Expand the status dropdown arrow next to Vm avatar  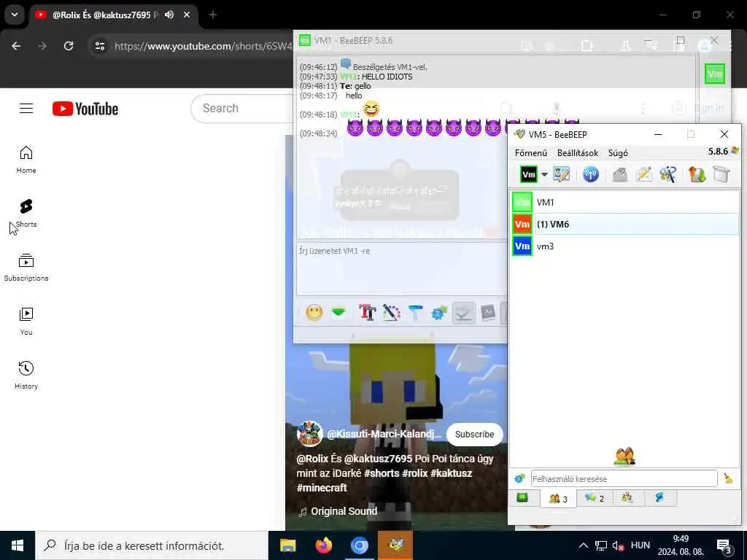[544, 174]
